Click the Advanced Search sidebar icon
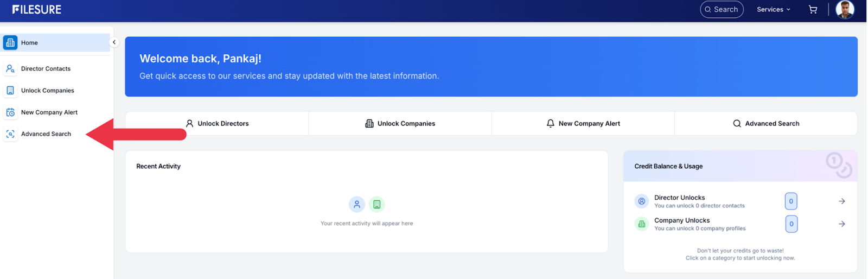This screenshot has height=279, width=868. pos(10,134)
